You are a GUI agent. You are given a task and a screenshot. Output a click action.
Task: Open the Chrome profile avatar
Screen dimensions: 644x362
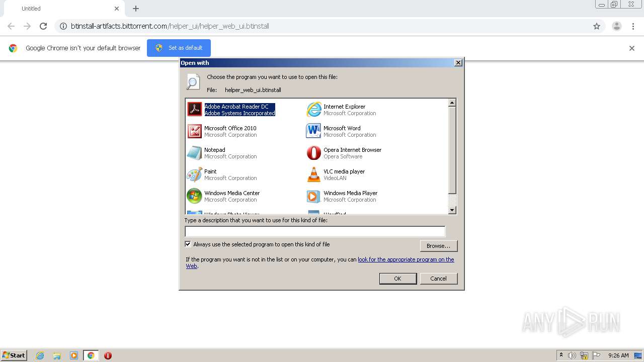pyautogui.click(x=617, y=26)
